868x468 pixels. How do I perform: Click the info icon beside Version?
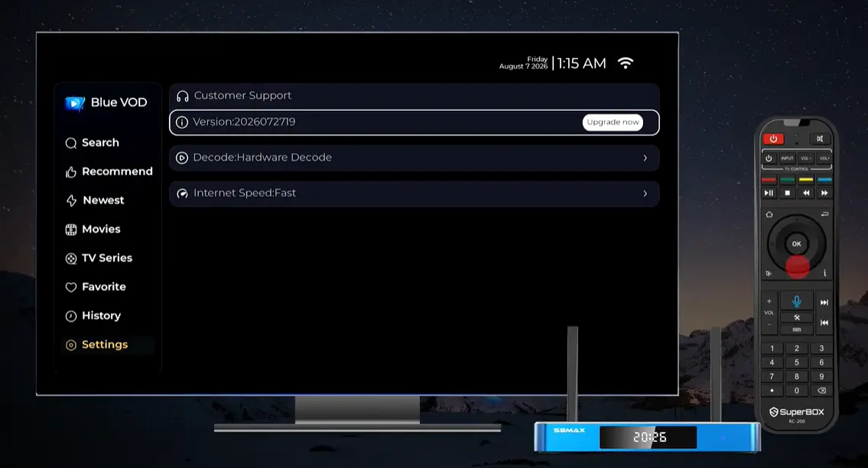pos(181,122)
